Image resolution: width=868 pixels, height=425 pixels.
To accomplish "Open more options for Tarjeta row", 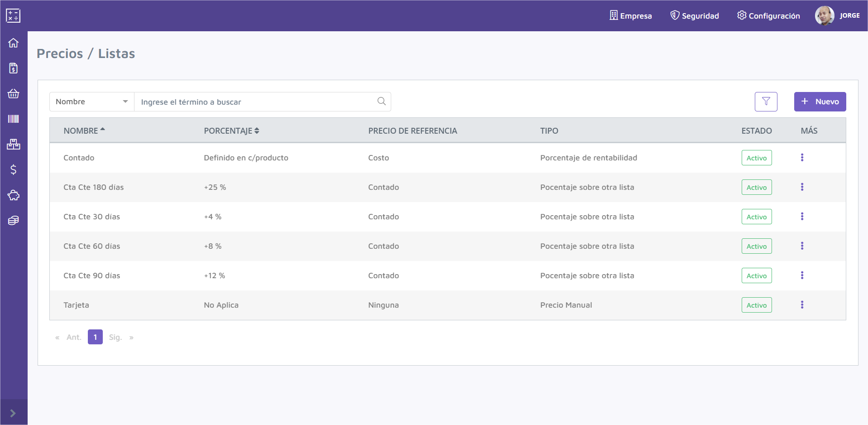I will [802, 304].
